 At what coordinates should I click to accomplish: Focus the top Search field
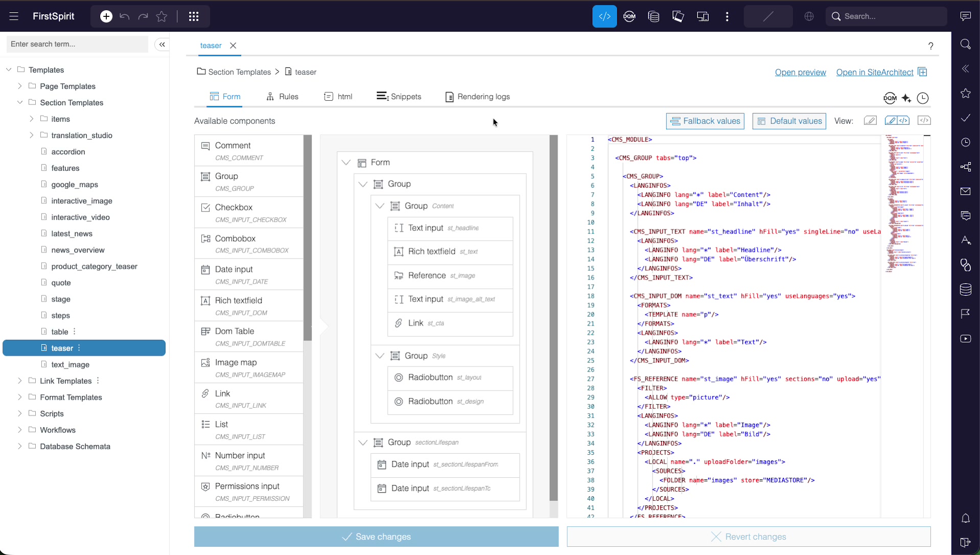pos(886,16)
